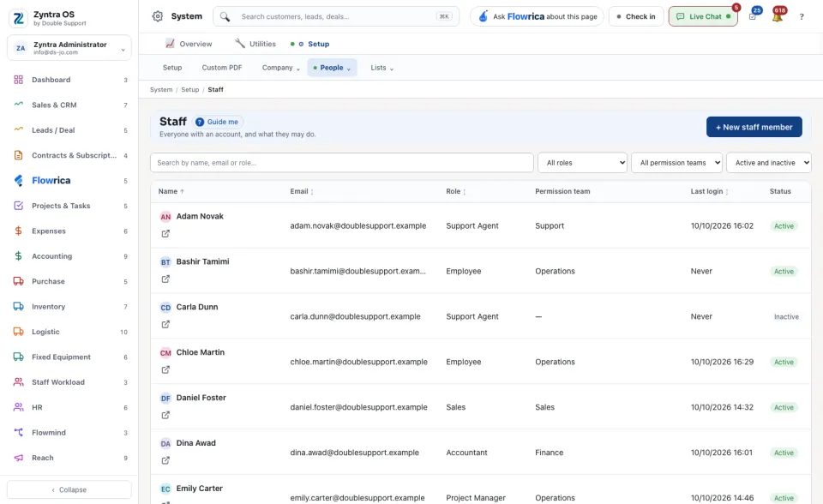This screenshot has width=823, height=504.
Task: Open the All roles filter dropdown
Action: (x=583, y=163)
